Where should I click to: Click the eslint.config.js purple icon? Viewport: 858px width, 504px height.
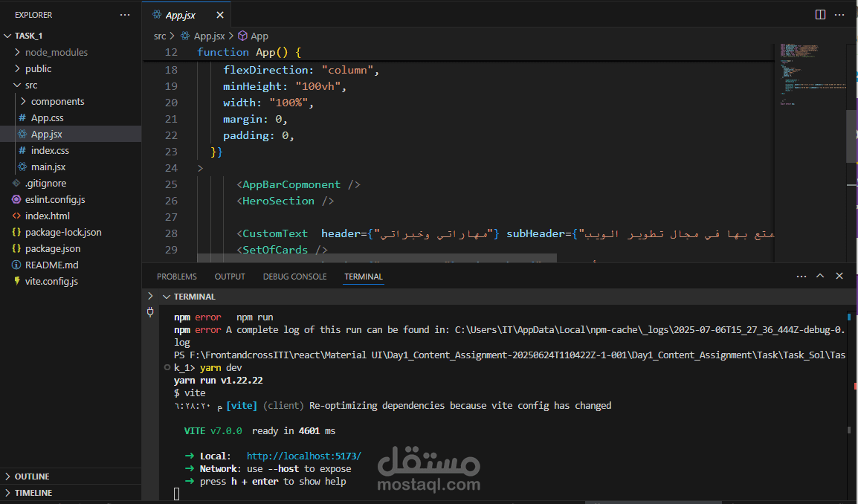16,199
